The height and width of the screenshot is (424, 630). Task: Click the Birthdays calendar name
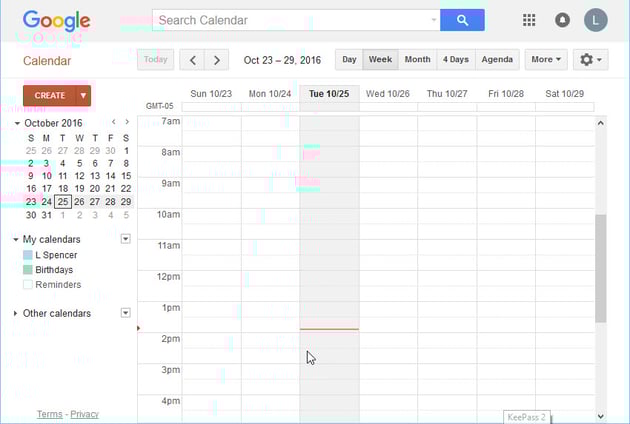click(x=54, y=270)
